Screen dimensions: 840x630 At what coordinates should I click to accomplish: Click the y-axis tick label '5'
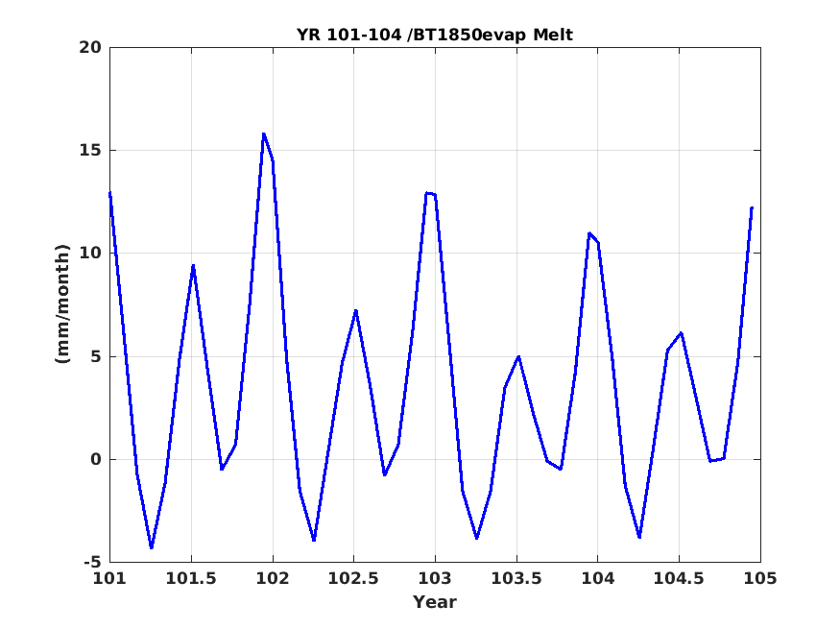point(96,356)
